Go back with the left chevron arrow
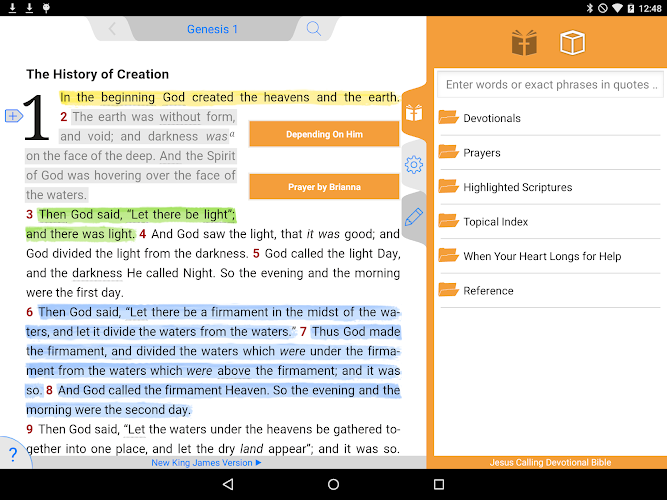Image resolution: width=667 pixels, height=500 pixels. 112,29
